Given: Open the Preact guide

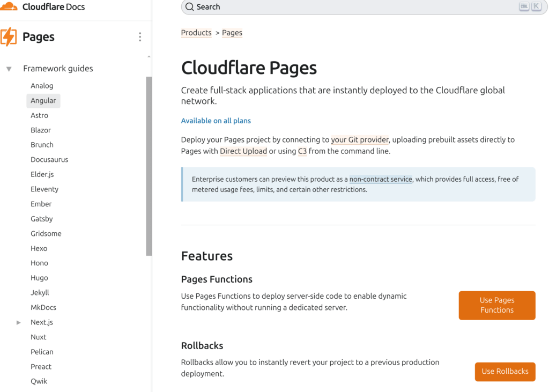Looking at the screenshot, I should [41, 366].
